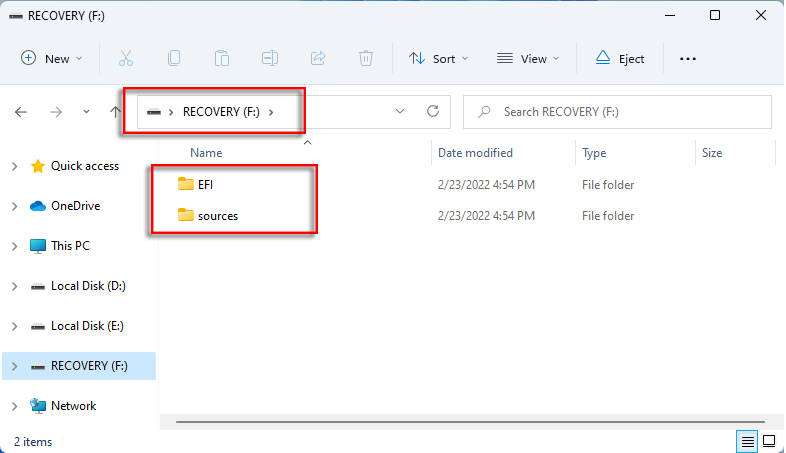Expand the This PC tree node

[14, 246]
